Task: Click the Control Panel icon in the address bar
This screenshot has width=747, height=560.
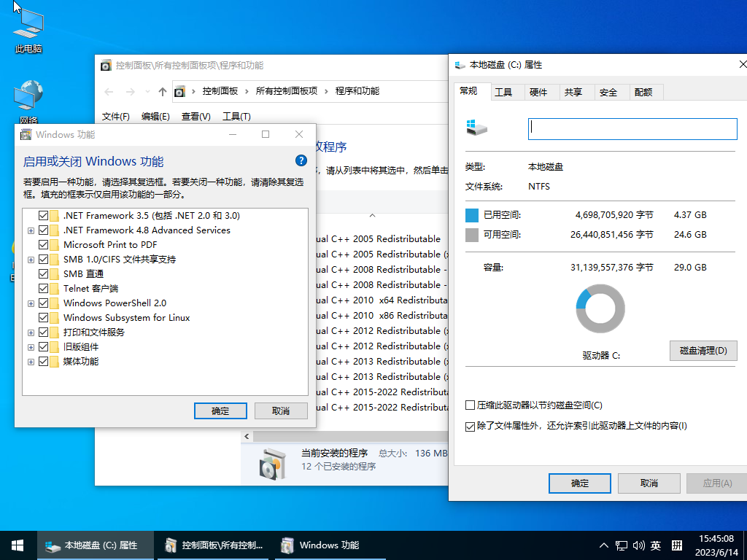Action: [x=179, y=91]
